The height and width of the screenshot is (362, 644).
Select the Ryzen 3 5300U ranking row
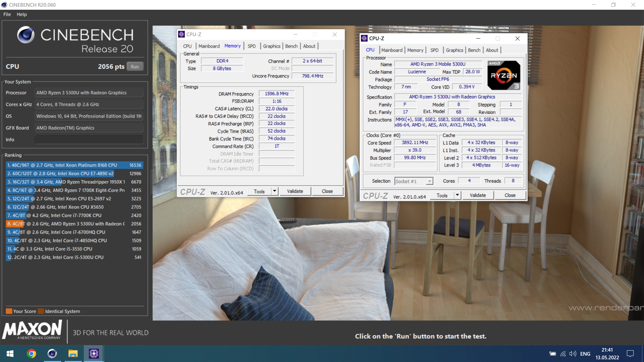74,224
